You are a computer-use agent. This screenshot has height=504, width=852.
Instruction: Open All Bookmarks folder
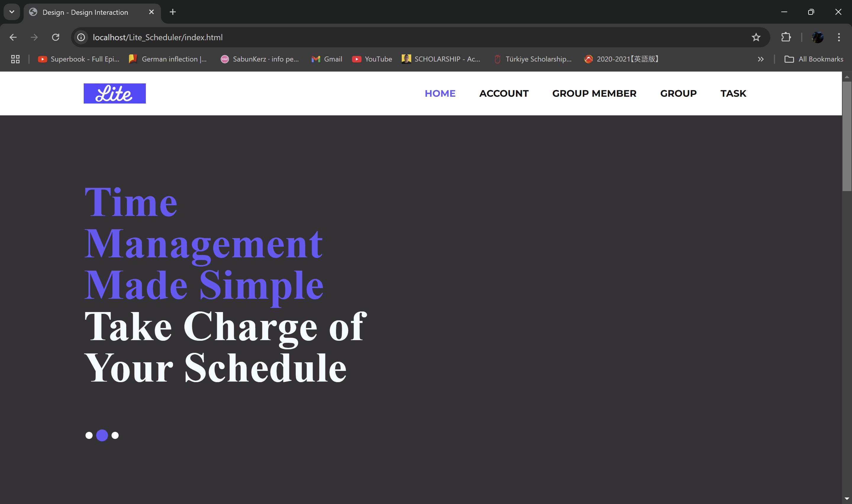(x=814, y=59)
